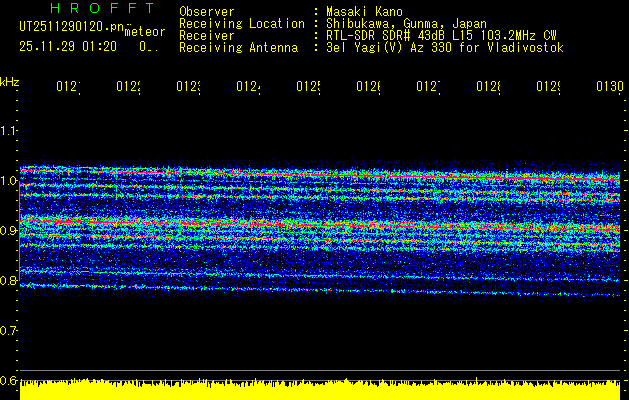Click the 0130 time marker
629x400 pixels.
(609, 88)
